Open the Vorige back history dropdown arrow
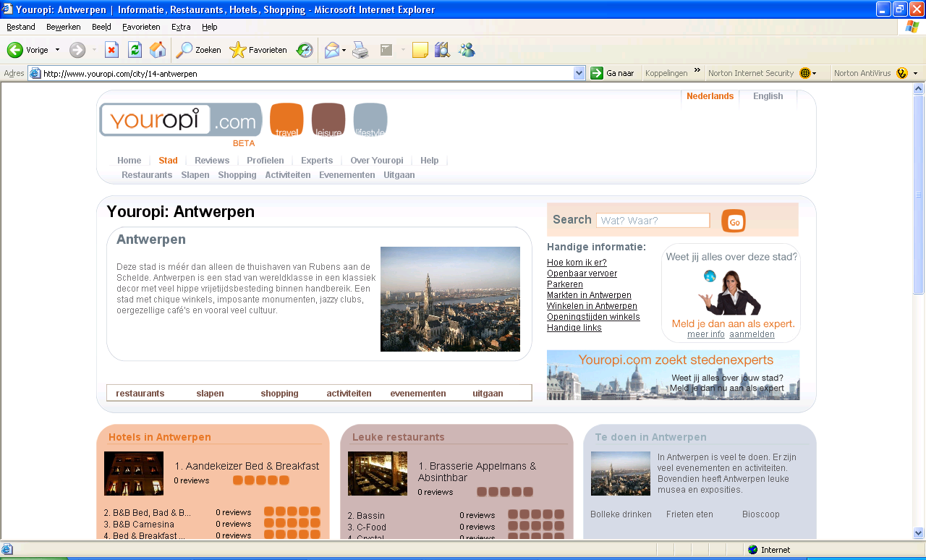Viewport: 926px width, 560px height. (58, 50)
